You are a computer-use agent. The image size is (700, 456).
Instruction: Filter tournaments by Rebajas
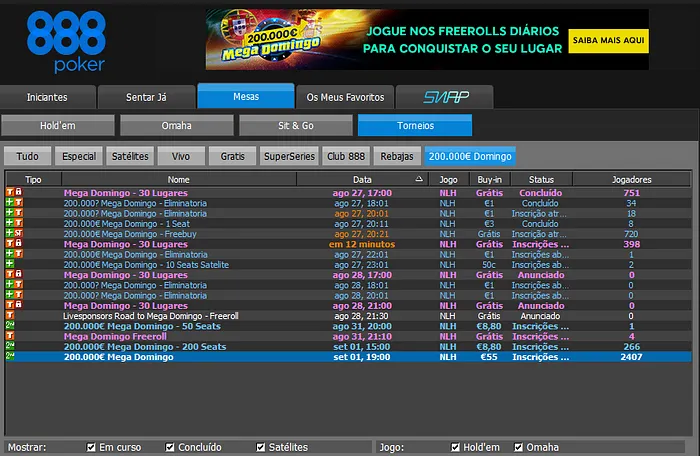397,156
